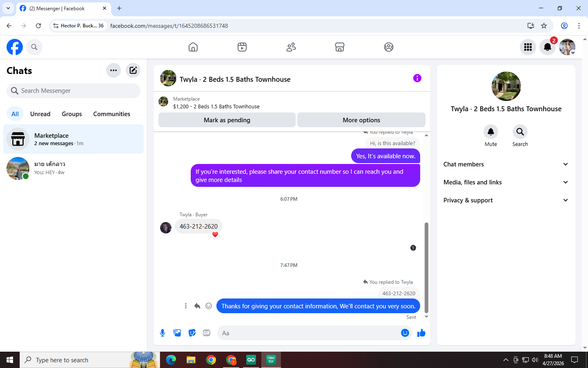Open the Chrome profile icon
This screenshot has height=368, width=588.
(x=564, y=26)
